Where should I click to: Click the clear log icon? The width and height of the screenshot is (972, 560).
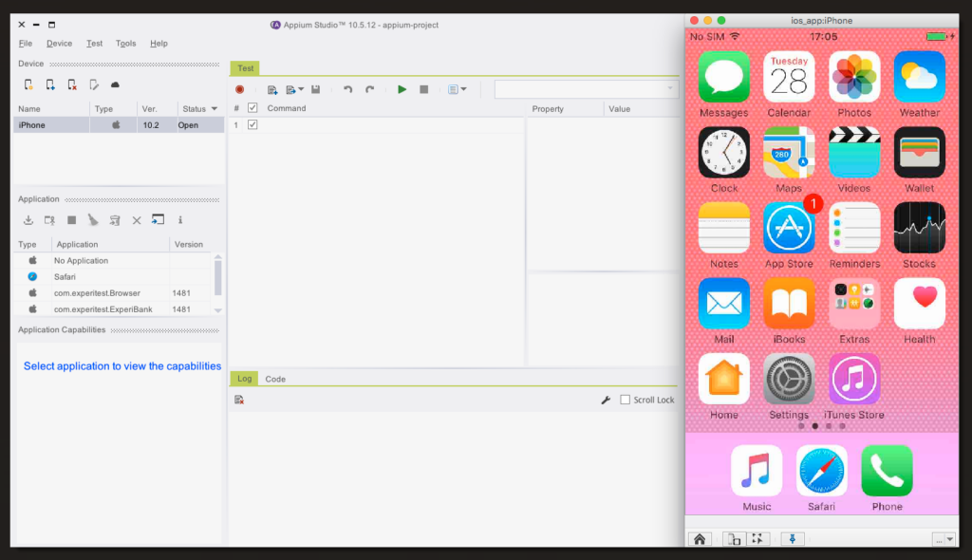(239, 400)
